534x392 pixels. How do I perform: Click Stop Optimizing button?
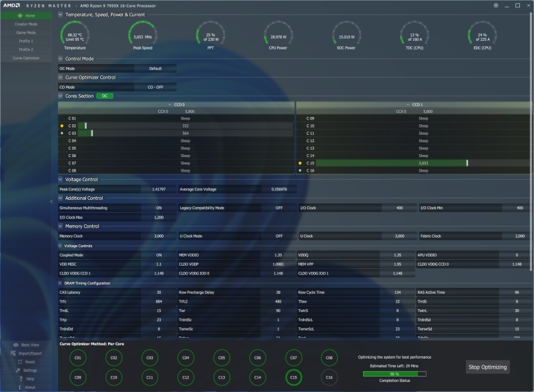pyautogui.click(x=487, y=367)
